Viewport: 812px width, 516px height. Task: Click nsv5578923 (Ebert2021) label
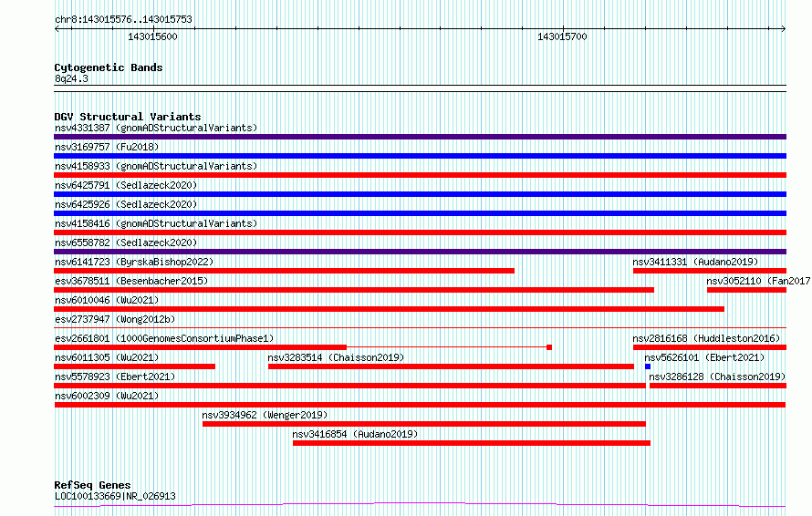pos(115,377)
